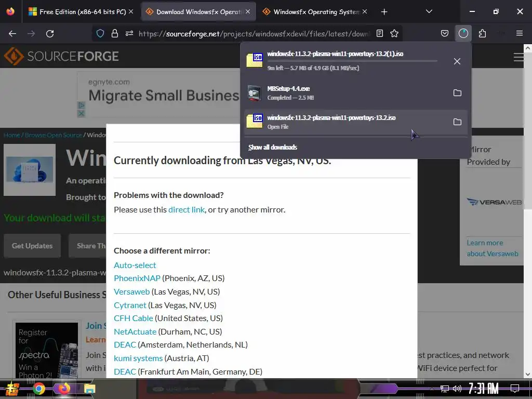Open notification center icon
Viewport: 532px width, 399px height.
point(515,389)
